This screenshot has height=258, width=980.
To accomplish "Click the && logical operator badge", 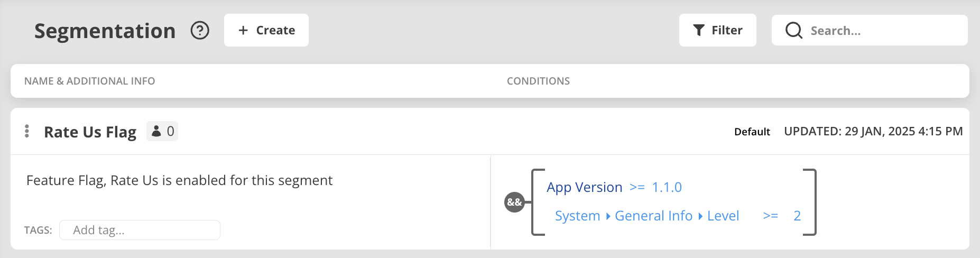I will pyautogui.click(x=514, y=202).
